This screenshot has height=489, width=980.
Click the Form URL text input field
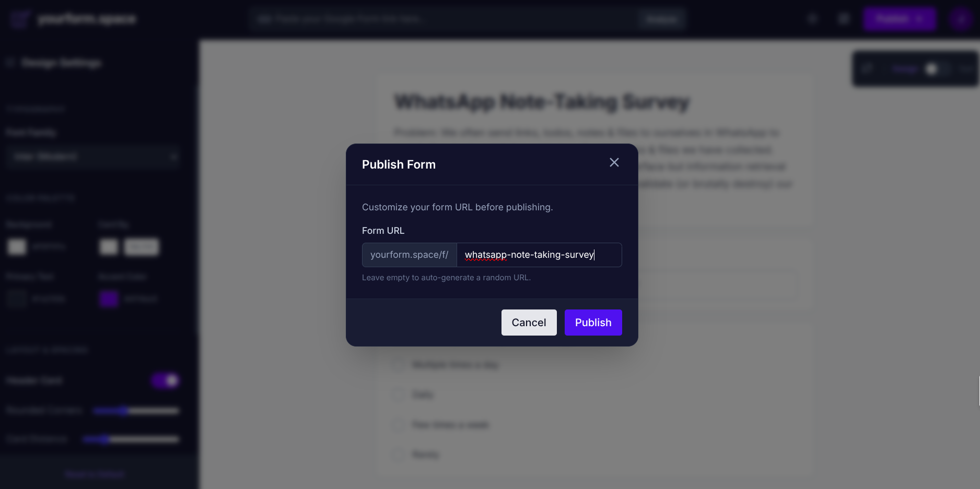[x=539, y=255]
